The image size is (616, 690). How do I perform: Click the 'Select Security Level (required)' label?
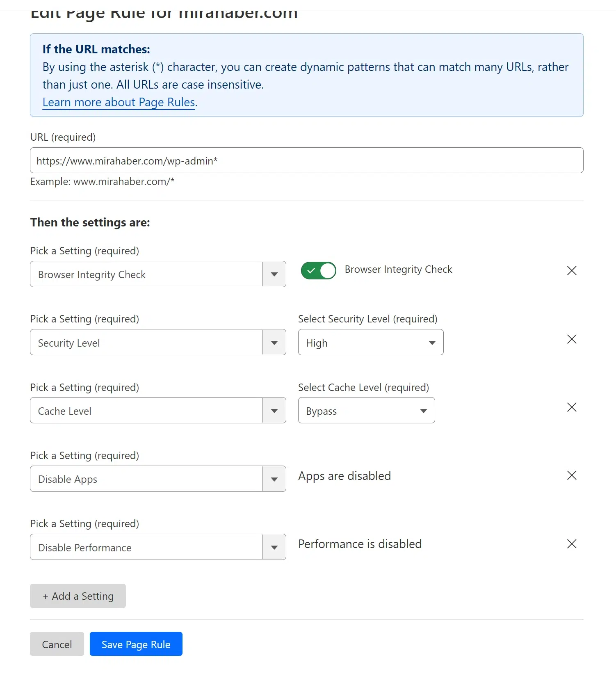[368, 319]
